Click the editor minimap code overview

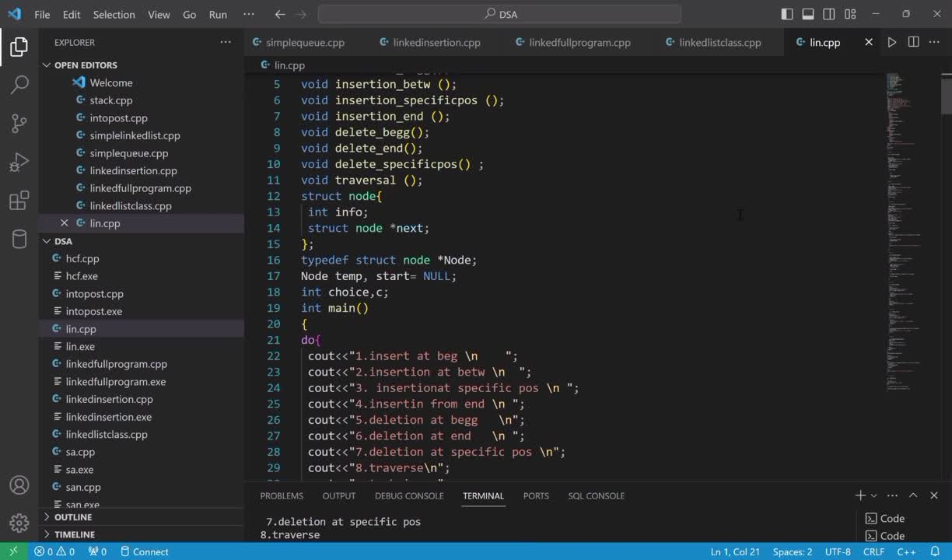(912, 233)
